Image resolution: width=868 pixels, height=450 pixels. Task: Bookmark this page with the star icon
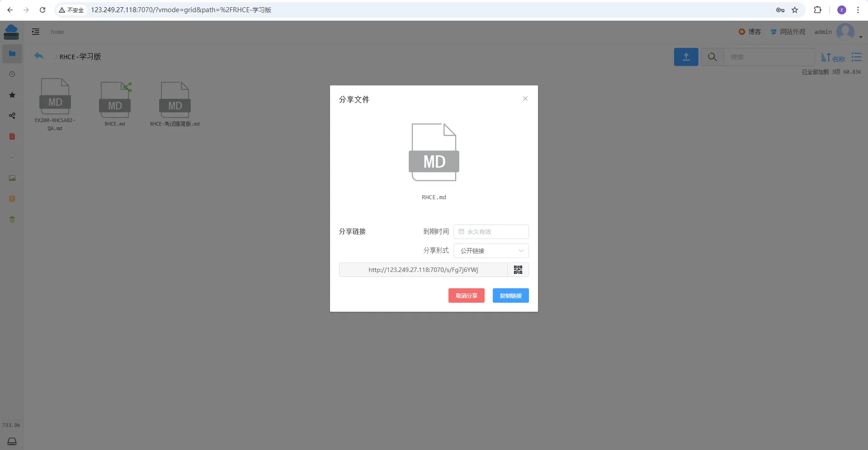click(795, 10)
